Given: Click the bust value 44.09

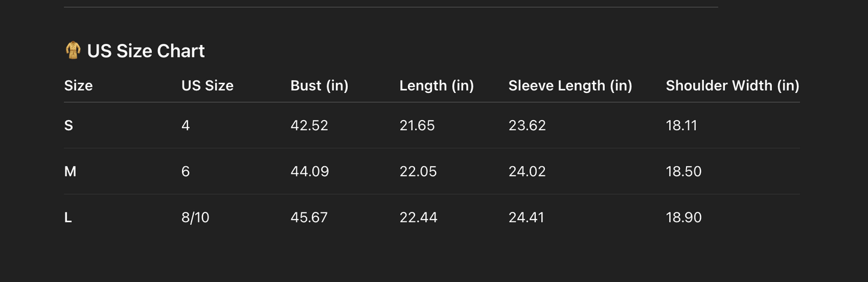Looking at the screenshot, I should click(x=309, y=172).
